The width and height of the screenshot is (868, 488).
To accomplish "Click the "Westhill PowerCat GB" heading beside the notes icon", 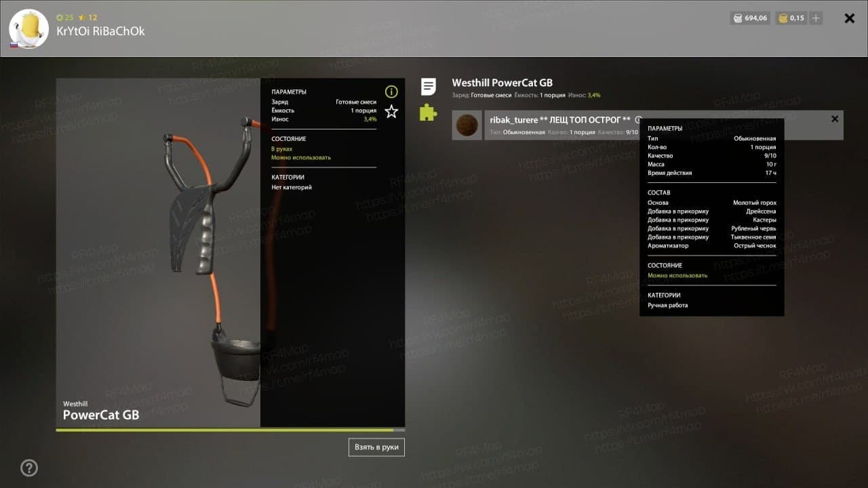I will [502, 83].
